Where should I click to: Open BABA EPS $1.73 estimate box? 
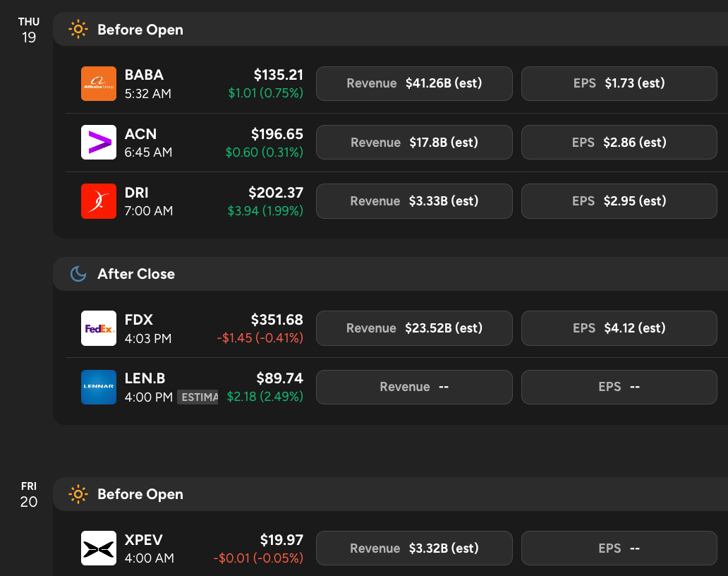619,83
